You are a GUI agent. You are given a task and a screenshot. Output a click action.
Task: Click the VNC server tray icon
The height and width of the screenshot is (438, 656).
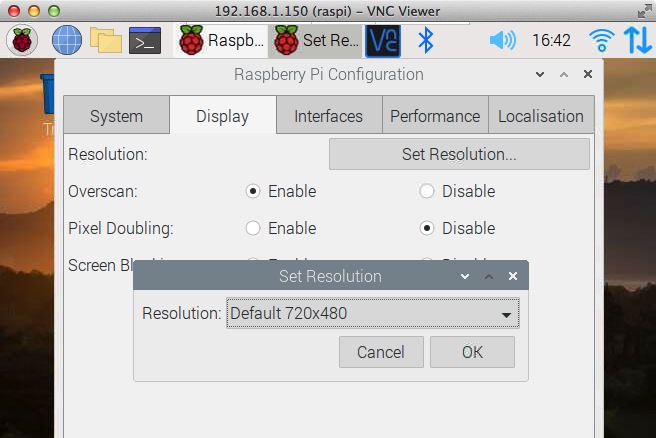[383, 40]
